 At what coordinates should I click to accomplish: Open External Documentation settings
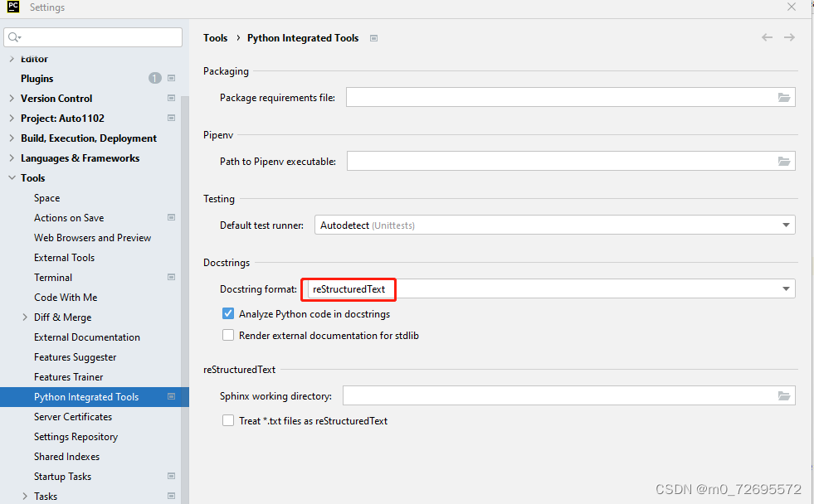(86, 337)
